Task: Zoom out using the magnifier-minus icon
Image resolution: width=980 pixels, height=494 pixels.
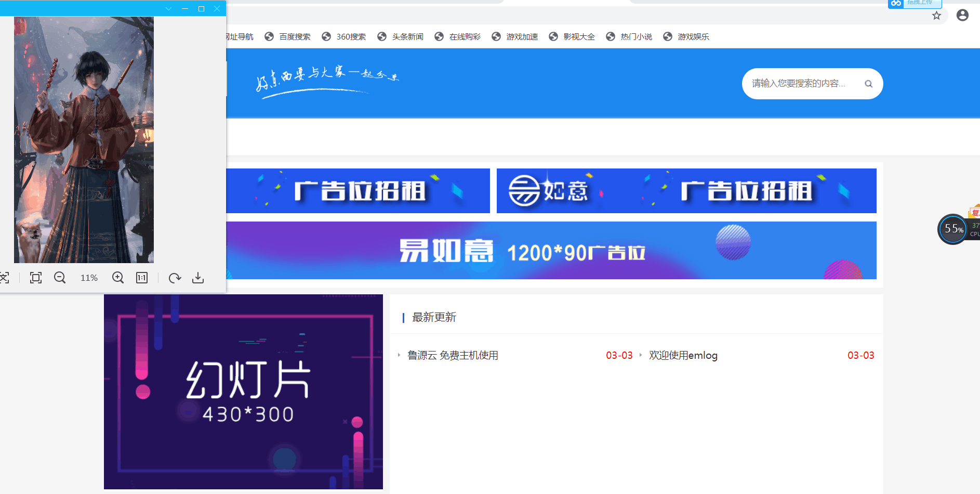Action: tap(60, 278)
